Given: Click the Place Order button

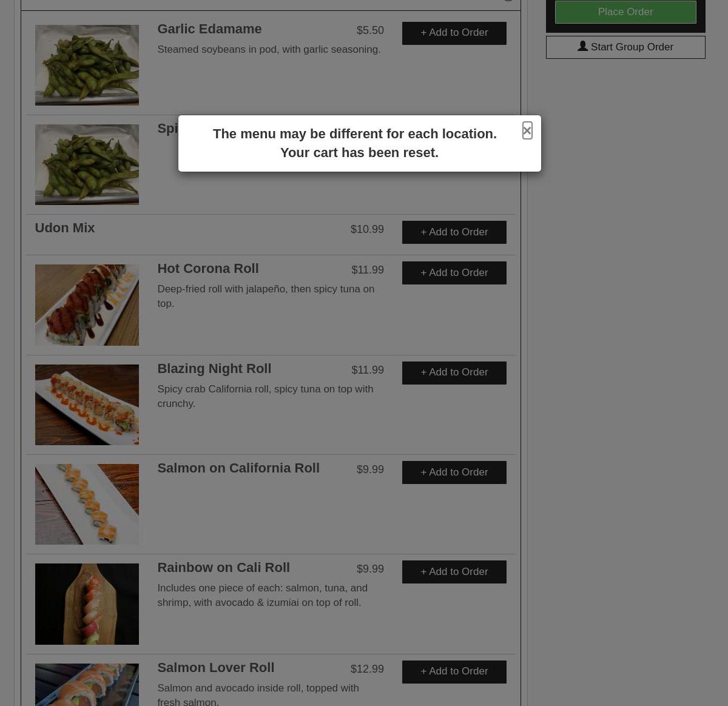Looking at the screenshot, I should tap(625, 12).
